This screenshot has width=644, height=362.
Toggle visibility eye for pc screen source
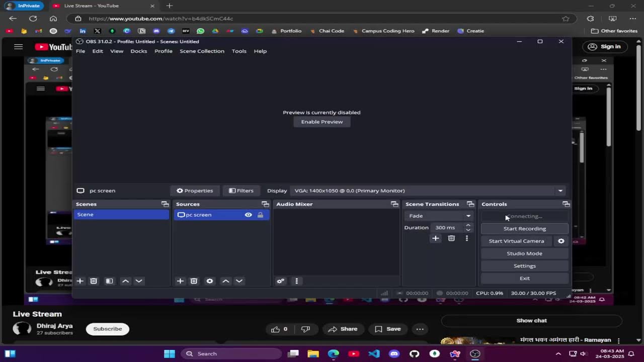[x=248, y=215]
